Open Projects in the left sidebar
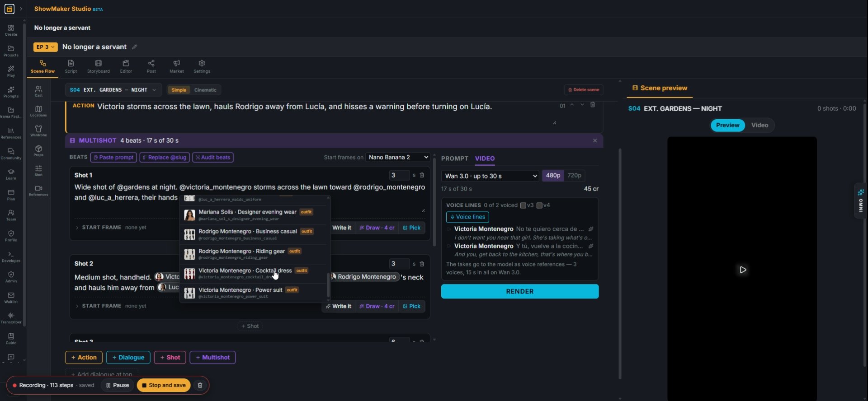This screenshot has width=868, height=401. tap(11, 51)
